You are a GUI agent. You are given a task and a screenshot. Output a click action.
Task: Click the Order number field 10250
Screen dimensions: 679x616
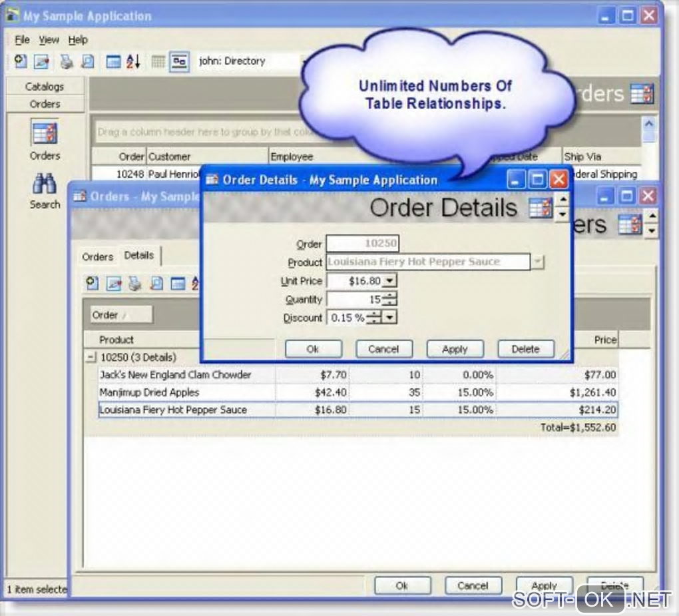pos(362,243)
